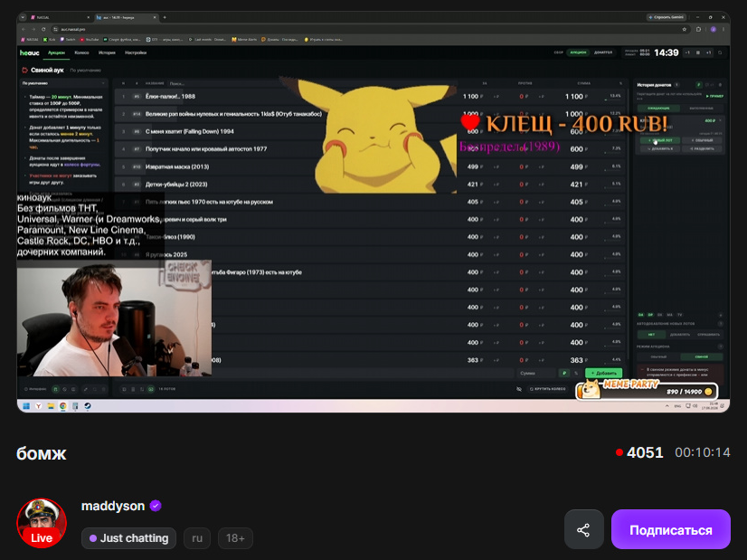This screenshot has width=747, height=560.
Task: Open the Windows Start menu in the stream
Action: click(x=26, y=406)
